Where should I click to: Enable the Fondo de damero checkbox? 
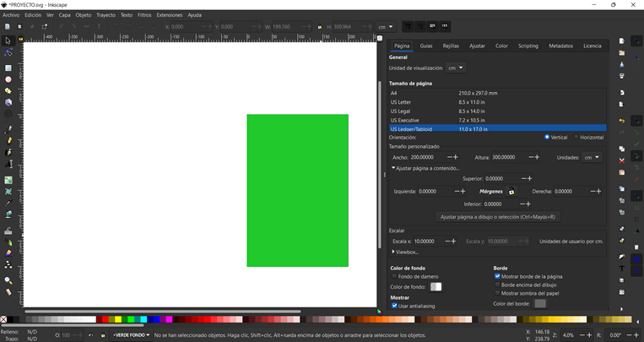(x=394, y=276)
